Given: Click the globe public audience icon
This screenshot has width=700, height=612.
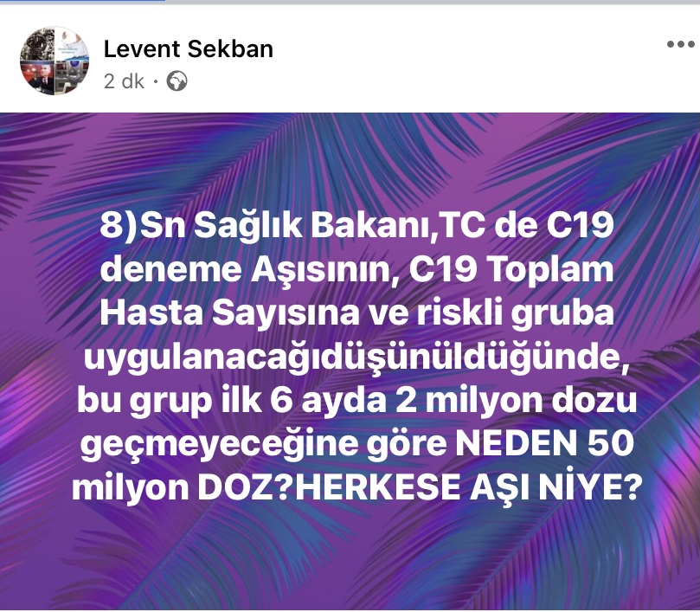Looking at the screenshot, I should pos(177,81).
